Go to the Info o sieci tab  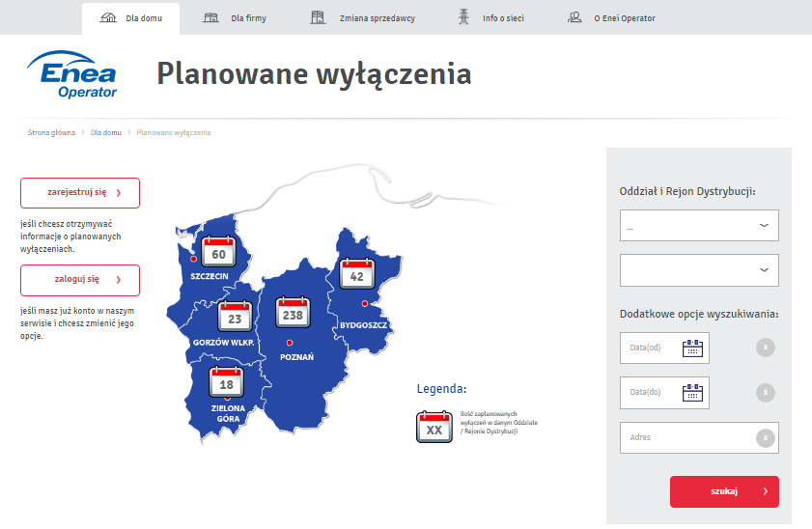[490, 18]
